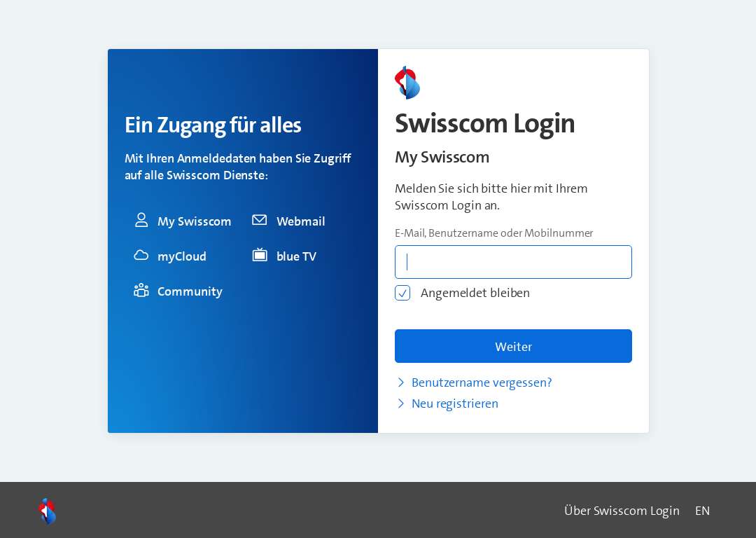Click the My Swisscom person icon
This screenshot has width=756, height=538.
tap(141, 220)
